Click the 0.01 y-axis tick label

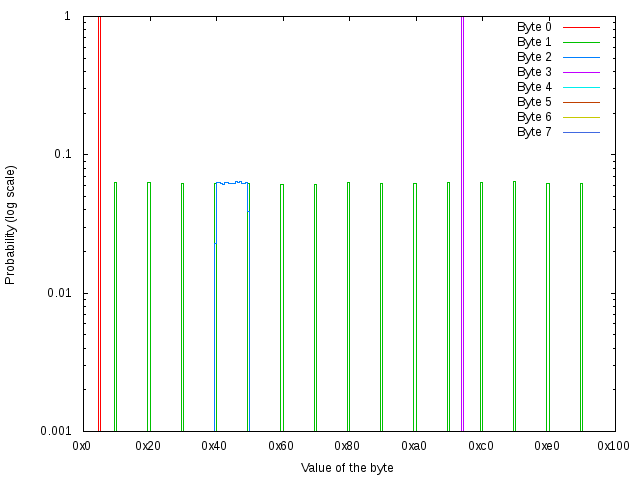click(58, 294)
